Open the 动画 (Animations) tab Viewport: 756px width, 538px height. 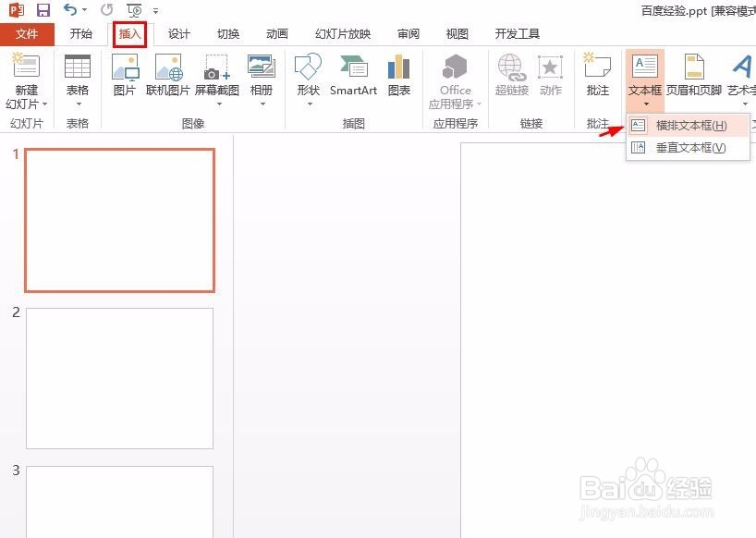277,34
